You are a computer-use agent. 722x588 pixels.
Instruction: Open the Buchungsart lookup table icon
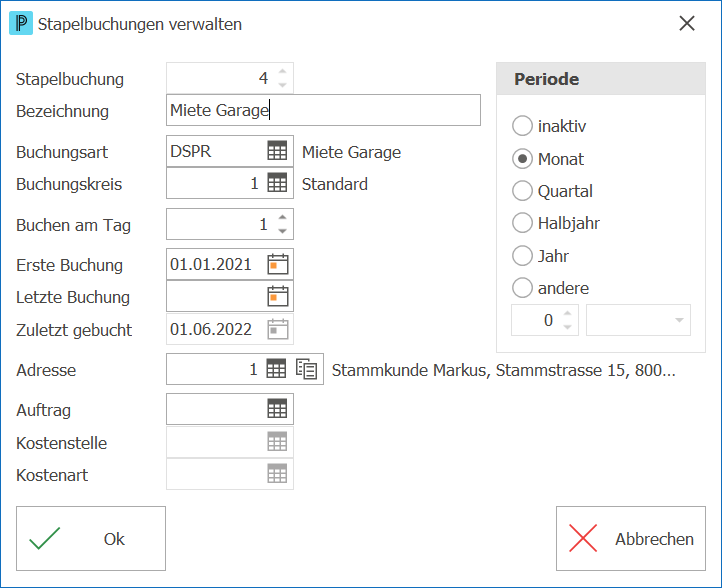pyautogui.click(x=277, y=151)
